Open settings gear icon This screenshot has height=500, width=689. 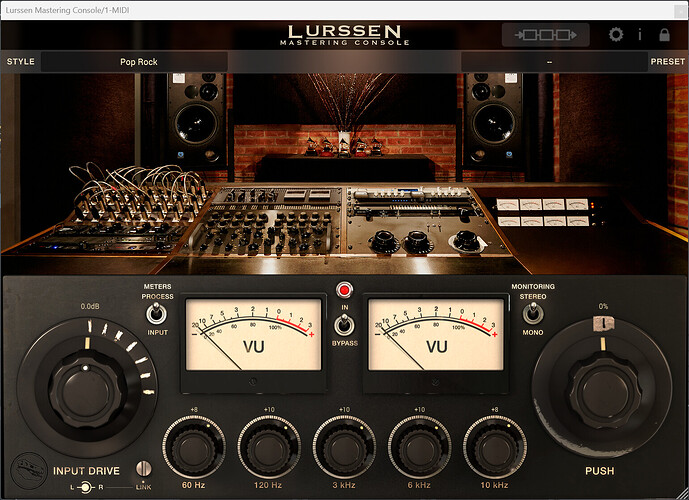[x=616, y=35]
